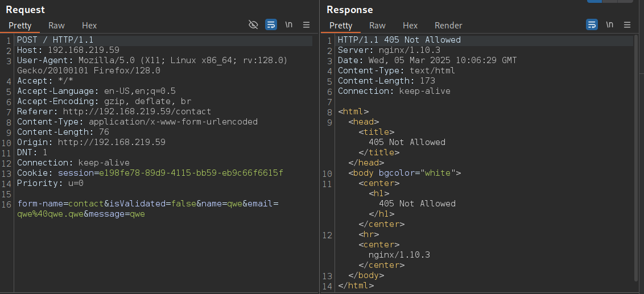Click the opening <title> tag in response
This screenshot has height=294, width=644.
[376, 132]
